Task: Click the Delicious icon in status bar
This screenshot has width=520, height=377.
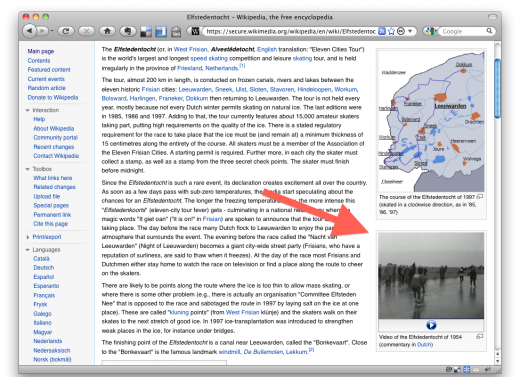Action: click(457, 369)
